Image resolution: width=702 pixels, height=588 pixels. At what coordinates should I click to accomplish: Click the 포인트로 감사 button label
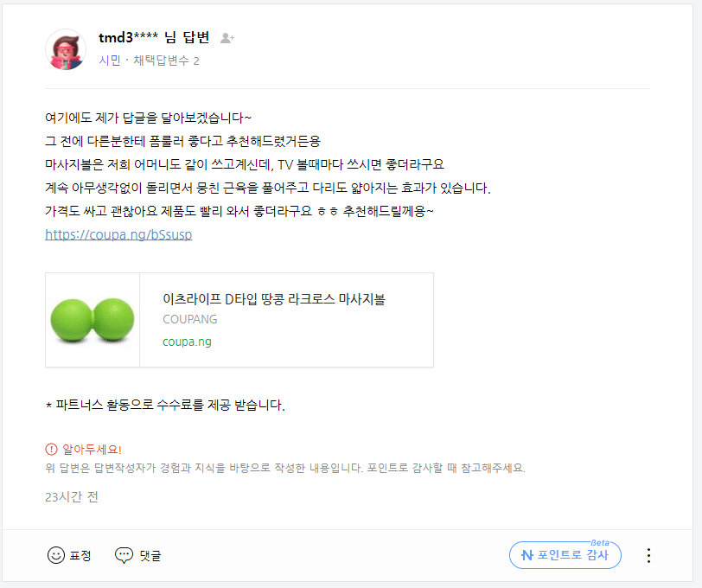[x=572, y=555]
